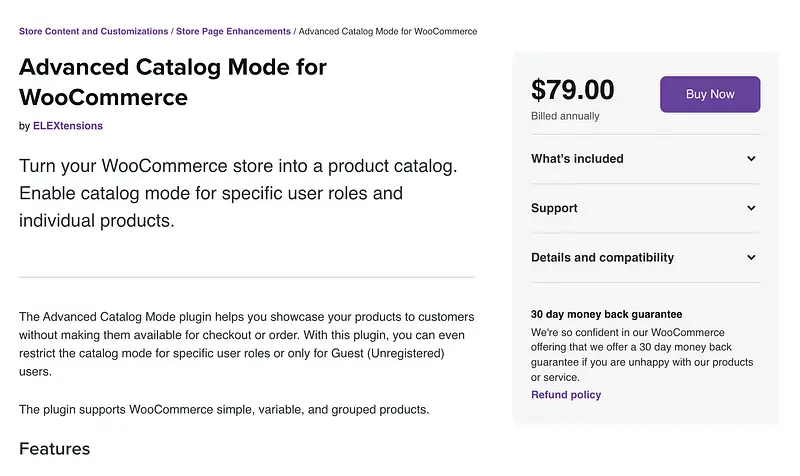Screen dimensions: 800x476
Task: Click the chevron icon beside Support
Action: (x=751, y=208)
